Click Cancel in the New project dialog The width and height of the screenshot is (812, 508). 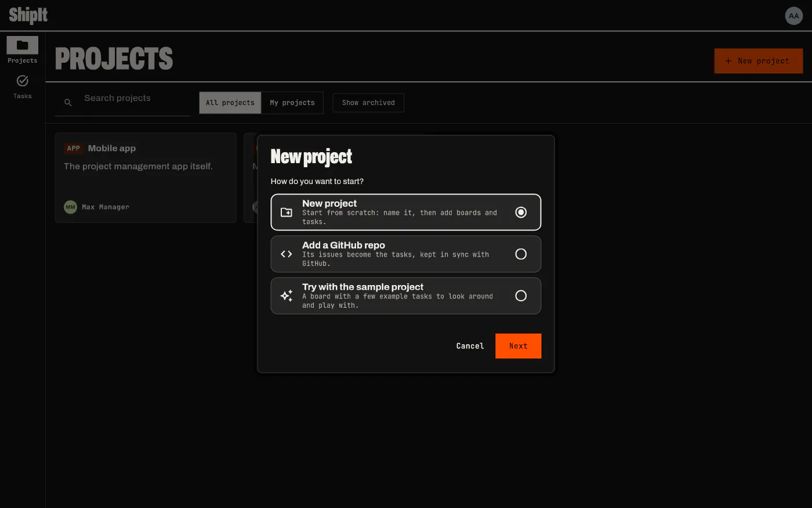470,346
